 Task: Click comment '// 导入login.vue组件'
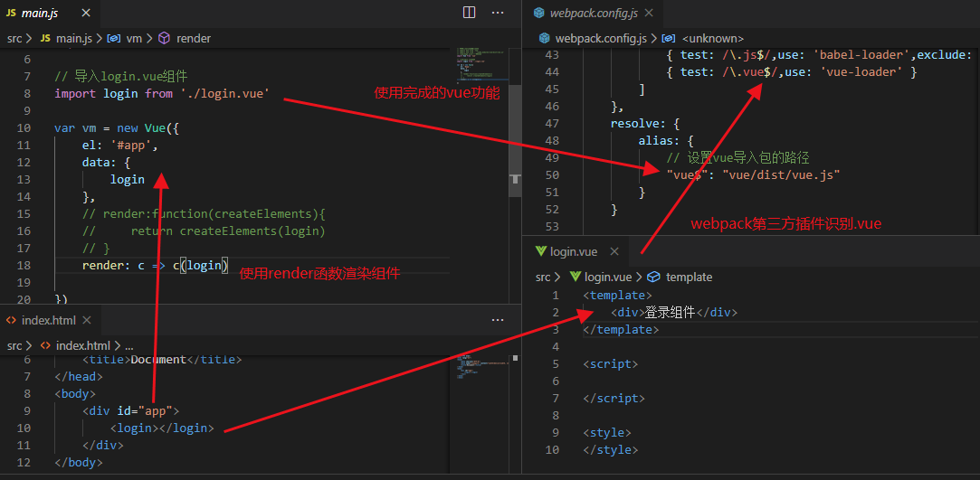[x=121, y=77]
